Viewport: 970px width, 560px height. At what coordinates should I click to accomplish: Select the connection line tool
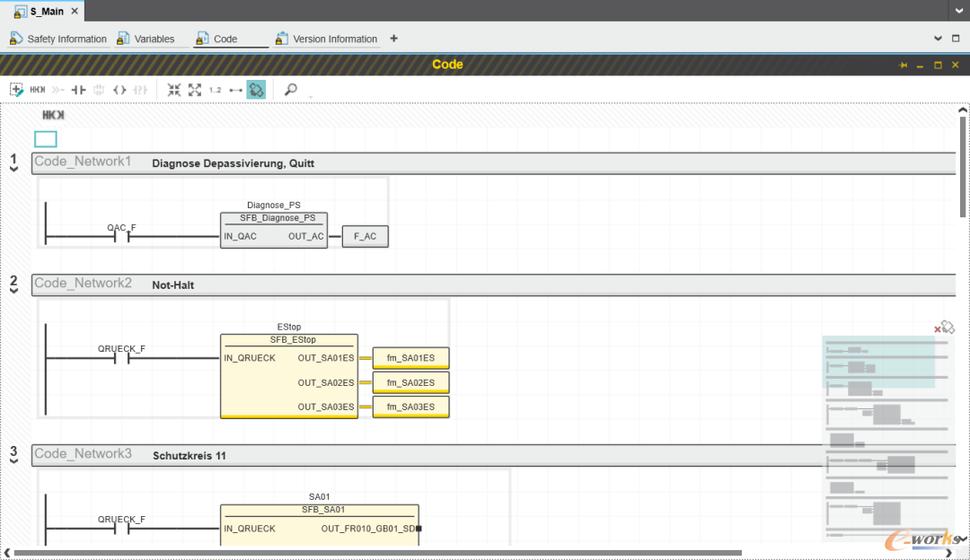[235, 91]
